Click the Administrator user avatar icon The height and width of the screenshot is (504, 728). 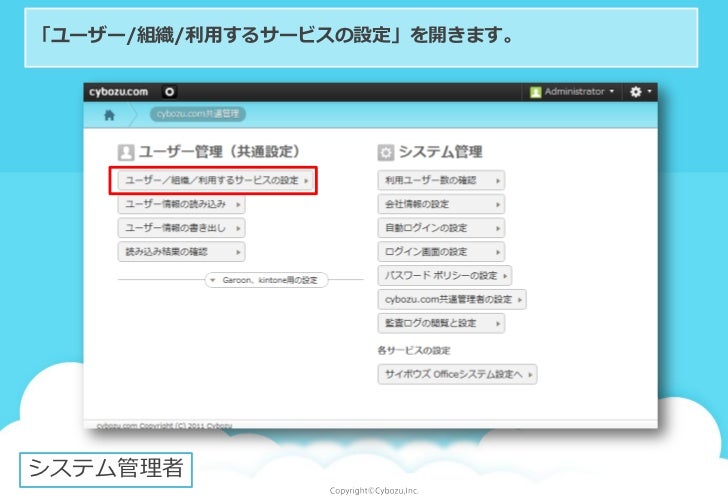tap(535, 92)
